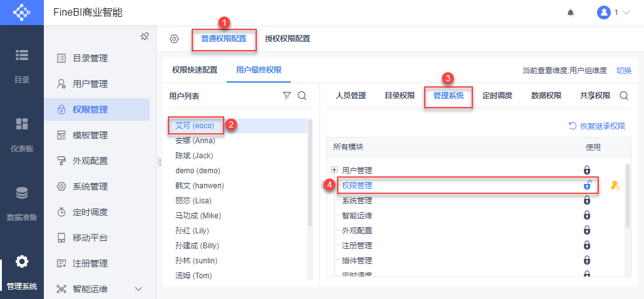Click the pin icon in sidebar

point(144,36)
